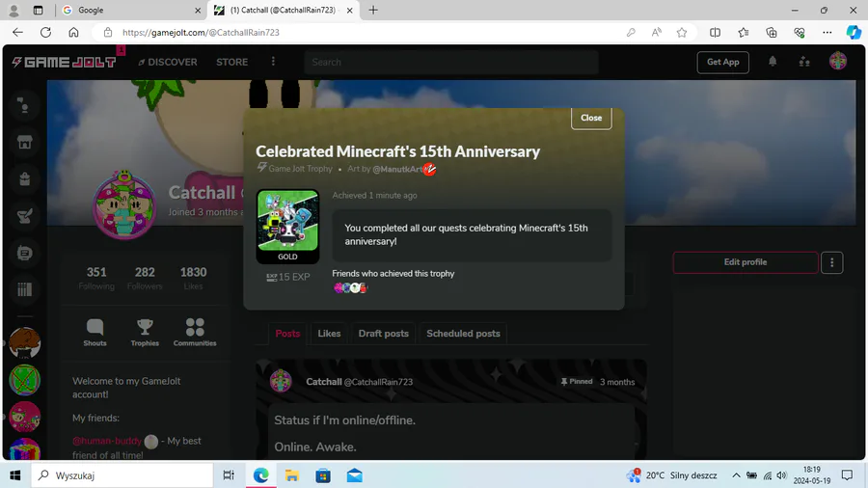Image resolution: width=868 pixels, height=488 pixels.
Task: Open the quests icon in sidebar
Action: 24,216
